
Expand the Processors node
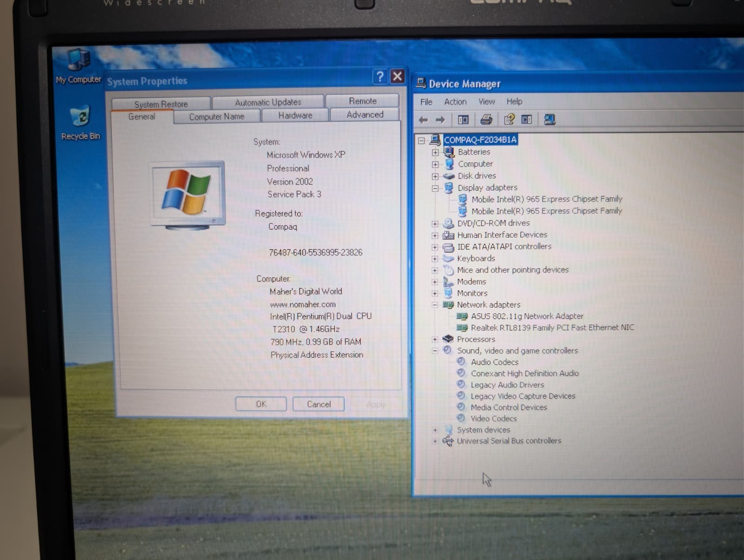(x=435, y=340)
